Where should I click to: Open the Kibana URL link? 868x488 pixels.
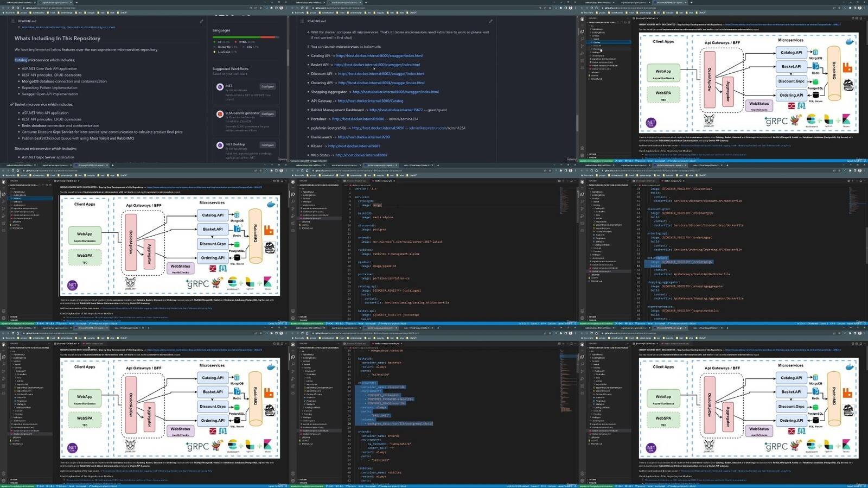[x=354, y=146]
